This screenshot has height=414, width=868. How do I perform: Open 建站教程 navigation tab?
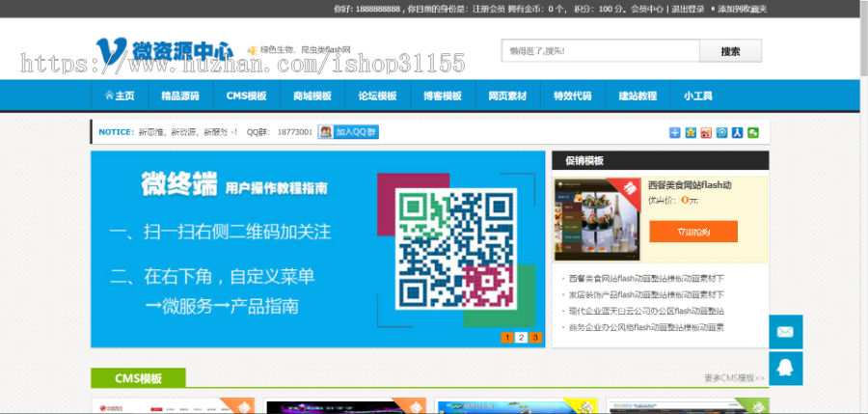[637, 96]
